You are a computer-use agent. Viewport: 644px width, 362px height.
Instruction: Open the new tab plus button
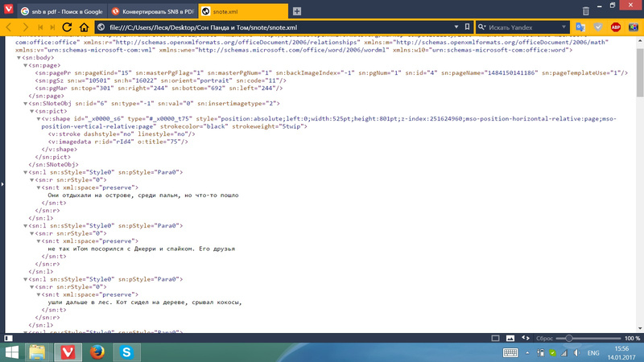tap(297, 11)
